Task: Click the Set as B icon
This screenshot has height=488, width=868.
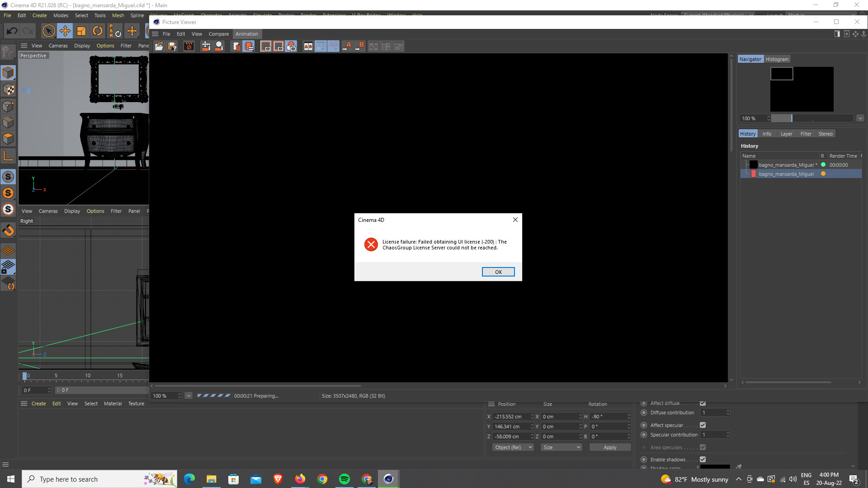Action: pyautogui.click(x=360, y=46)
